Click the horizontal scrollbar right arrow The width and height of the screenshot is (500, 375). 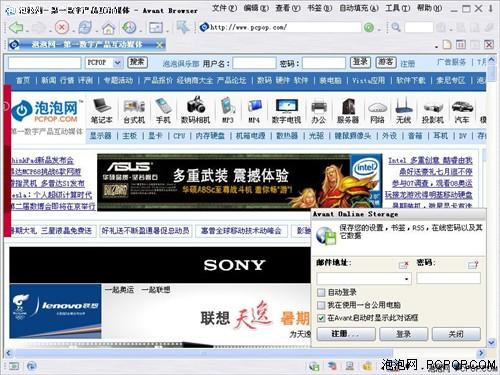[481, 353]
